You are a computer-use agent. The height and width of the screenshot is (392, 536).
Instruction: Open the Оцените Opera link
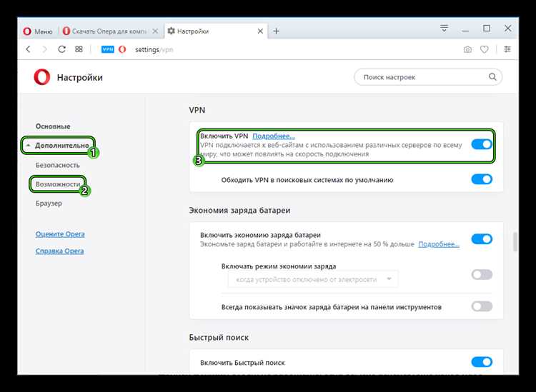click(60, 234)
